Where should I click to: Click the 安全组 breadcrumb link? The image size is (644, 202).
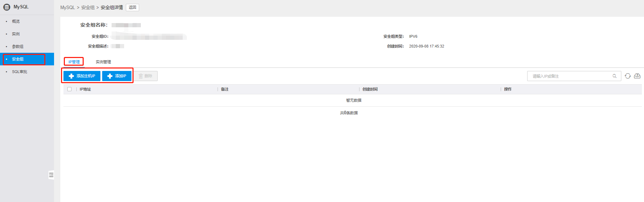coord(88,7)
